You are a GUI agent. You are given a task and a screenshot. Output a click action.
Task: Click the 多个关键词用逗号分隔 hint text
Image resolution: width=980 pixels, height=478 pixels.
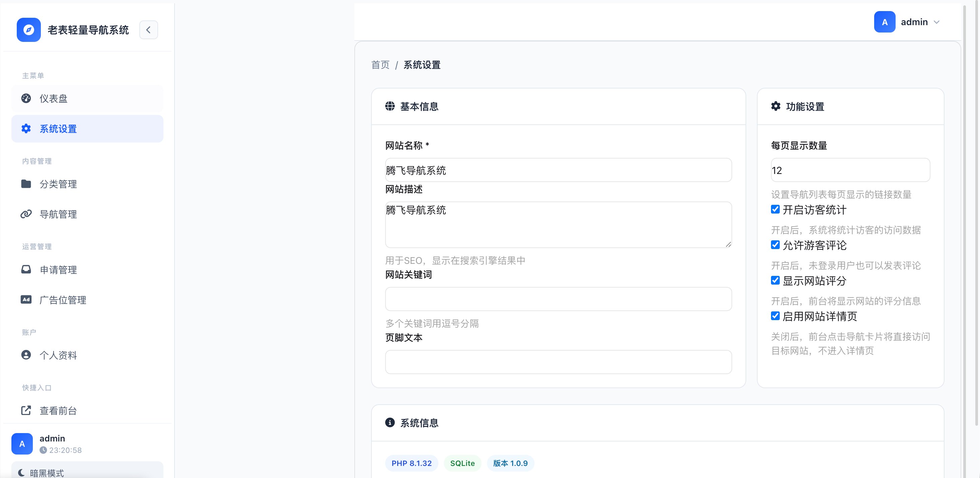coord(432,323)
